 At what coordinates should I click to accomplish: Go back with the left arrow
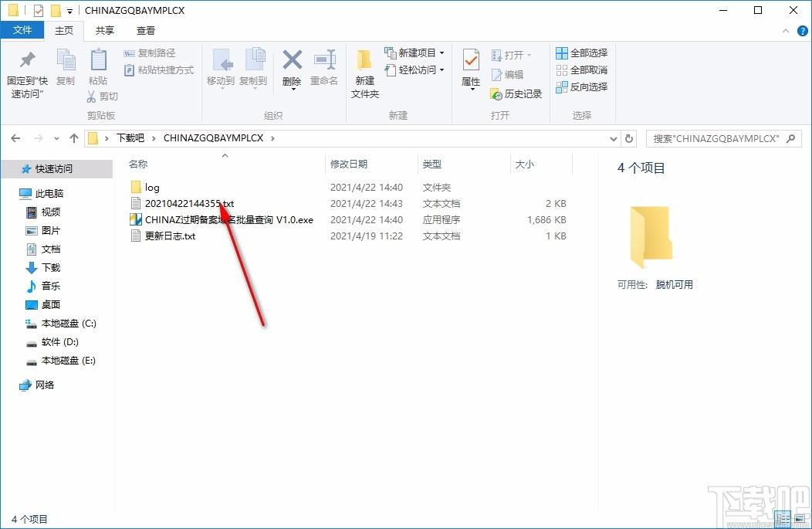coord(15,138)
